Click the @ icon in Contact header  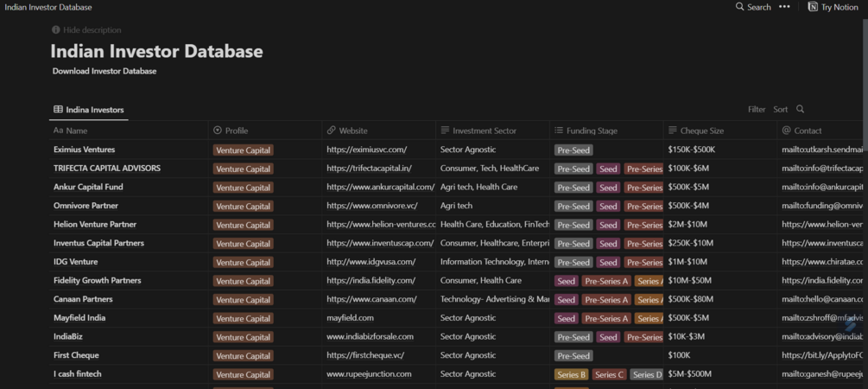pyautogui.click(x=786, y=131)
